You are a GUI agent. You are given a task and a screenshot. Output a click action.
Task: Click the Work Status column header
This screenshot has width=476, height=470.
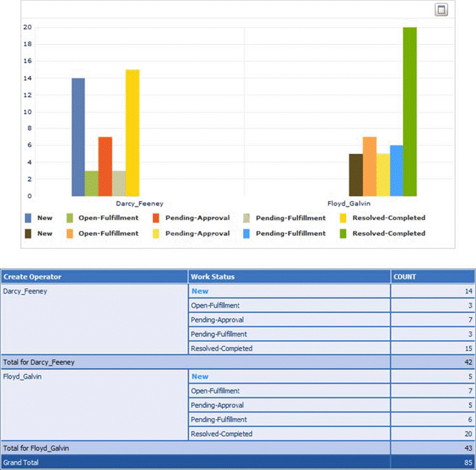(x=213, y=277)
